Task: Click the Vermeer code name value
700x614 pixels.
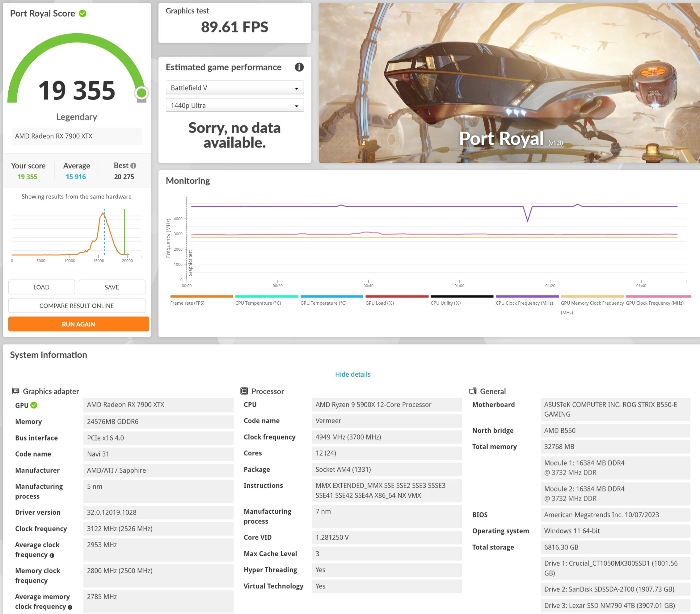Action: point(387,421)
